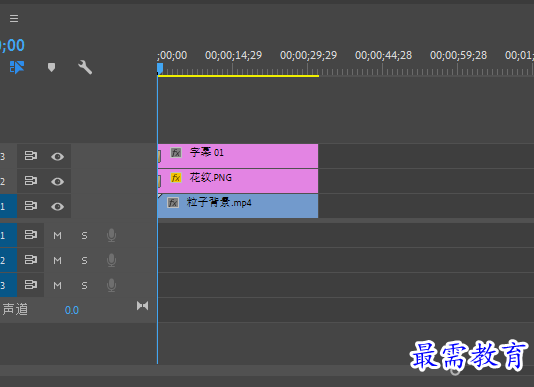Enable voice-over record on audio track 1
The height and width of the screenshot is (387, 534).
[111, 235]
